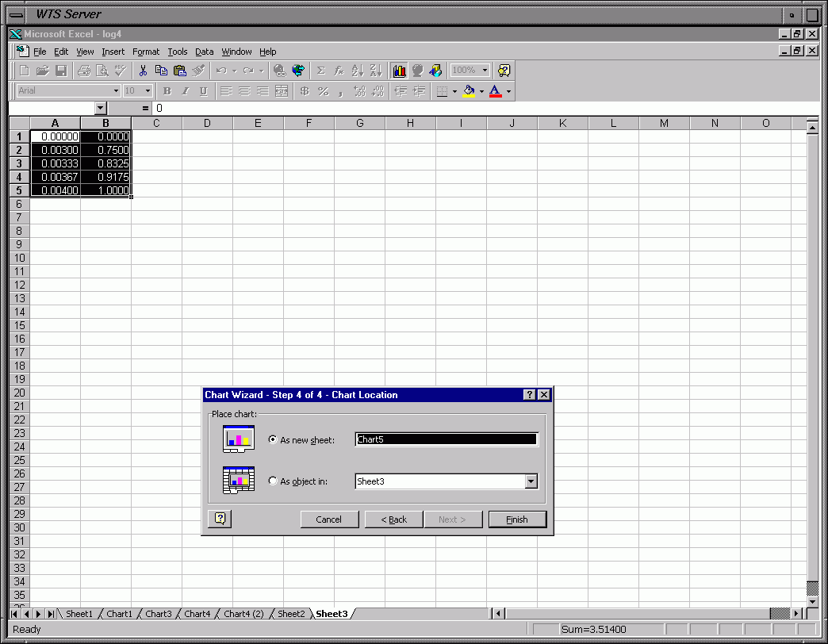Open the 100% zoom dropdown
Screen dimensions: 828x644
pyautogui.click(x=485, y=71)
